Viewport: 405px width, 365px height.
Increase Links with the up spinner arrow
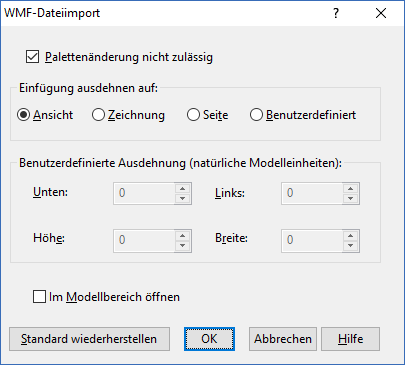click(351, 188)
